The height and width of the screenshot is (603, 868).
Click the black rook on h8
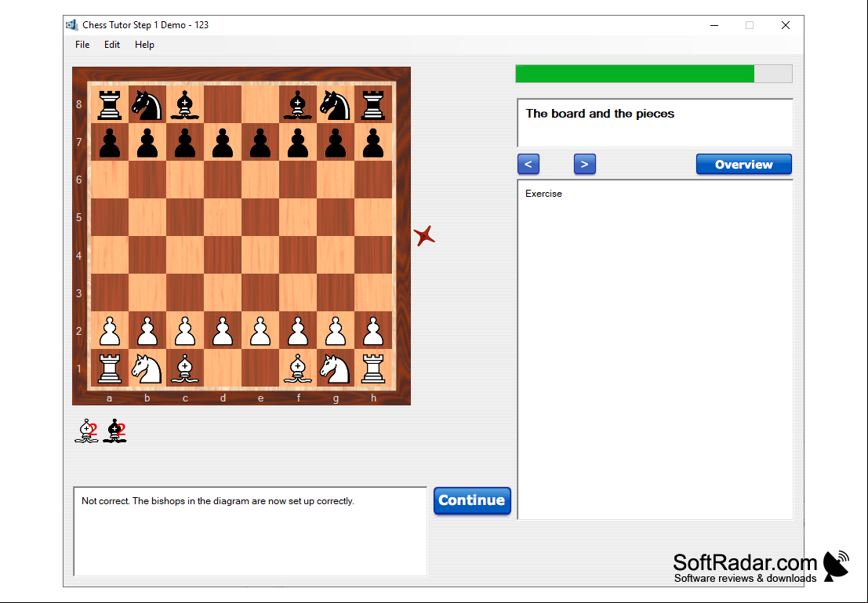click(x=373, y=104)
